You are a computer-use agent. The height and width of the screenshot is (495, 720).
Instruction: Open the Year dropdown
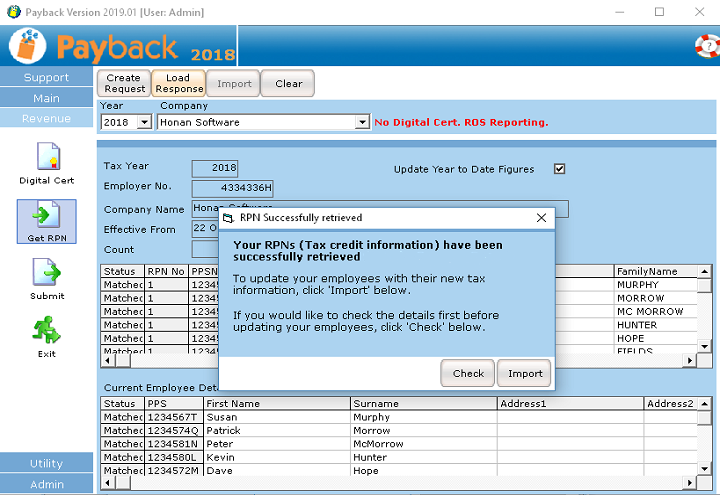tap(143, 122)
